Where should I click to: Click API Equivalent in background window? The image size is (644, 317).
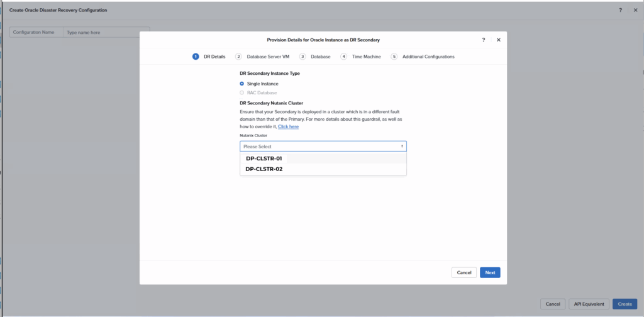point(589,304)
